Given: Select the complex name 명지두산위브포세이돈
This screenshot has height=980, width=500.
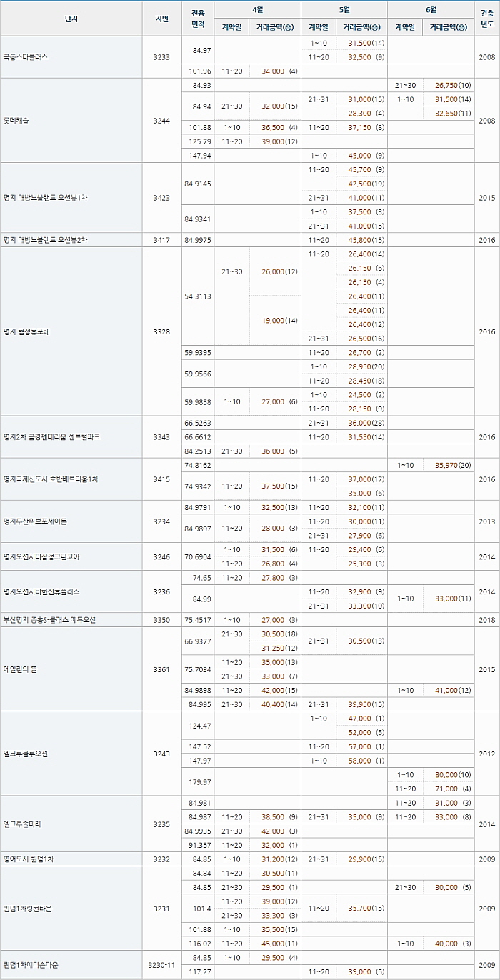Looking at the screenshot, I should point(35,521).
